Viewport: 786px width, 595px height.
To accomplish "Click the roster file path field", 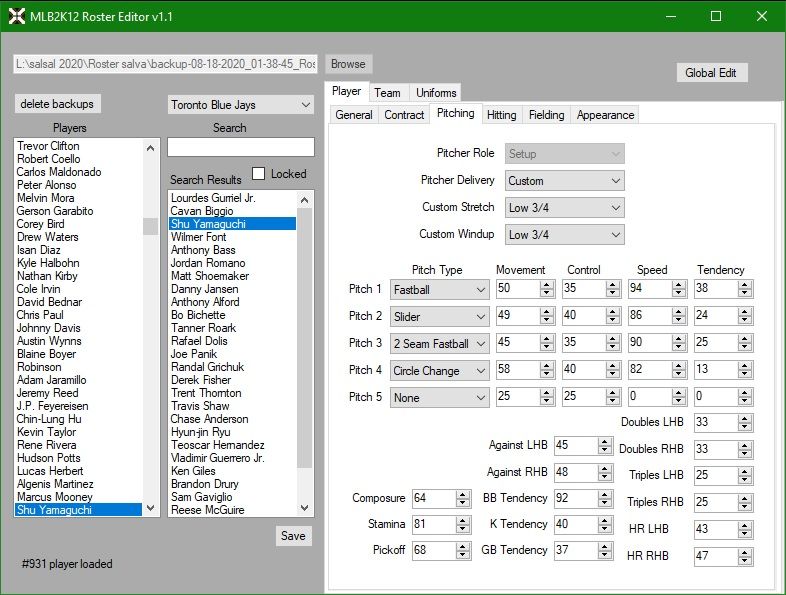I will click(x=165, y=64).
